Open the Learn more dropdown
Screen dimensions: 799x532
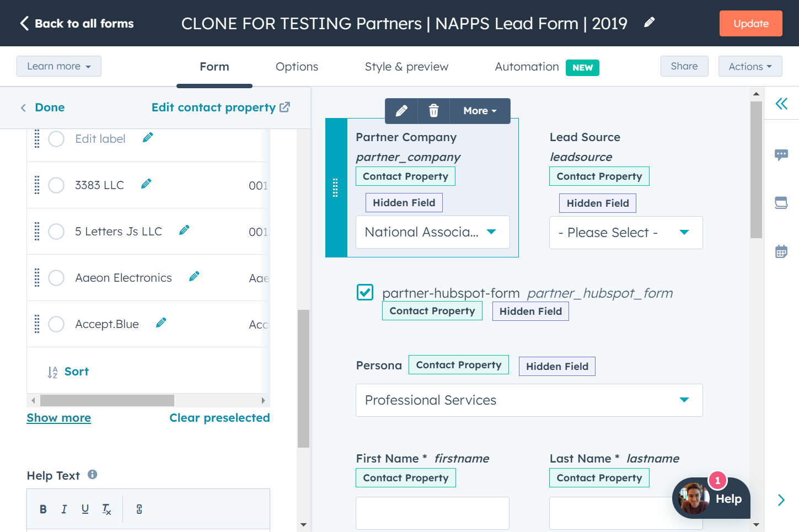[x=59, y=66]
